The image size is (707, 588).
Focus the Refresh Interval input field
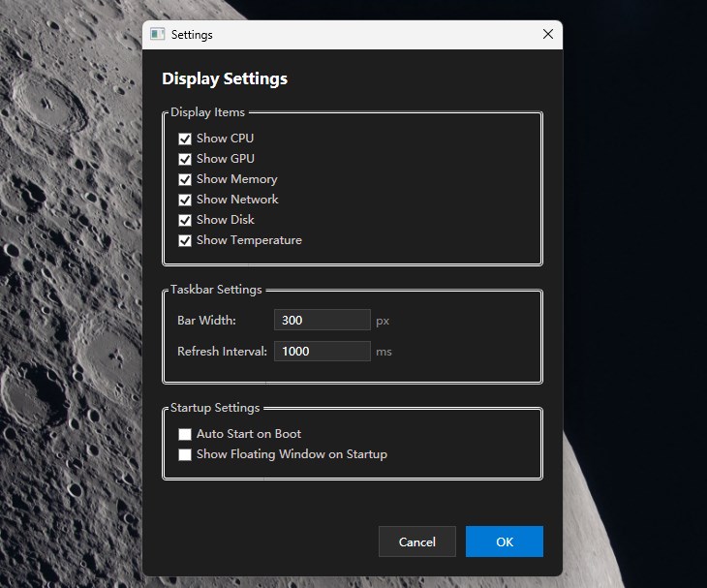click(x=323, y=352)
